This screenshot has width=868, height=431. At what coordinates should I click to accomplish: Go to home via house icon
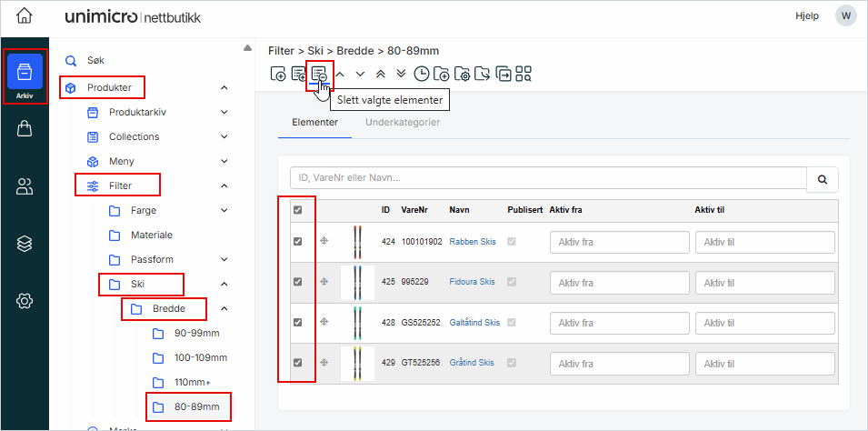[25, 15]
